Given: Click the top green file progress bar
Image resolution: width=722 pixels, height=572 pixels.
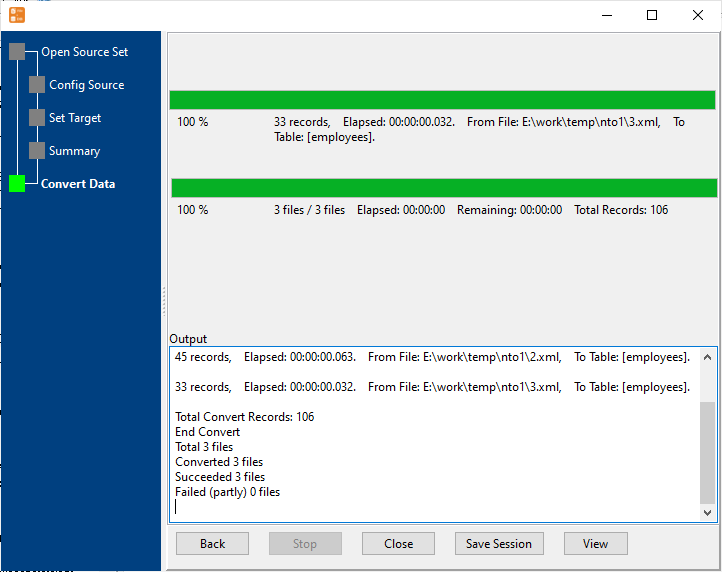Looking at the screenshot, I should click(442, 100).
